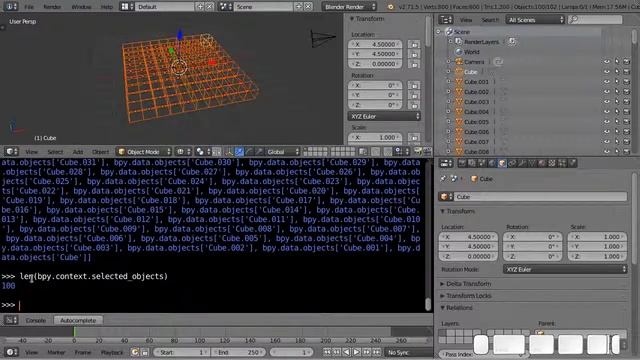This screenshot has width=640, height=360.
Task: Expand the Delta Transform panel
Action: pyautogui.click(x=469, y=284)
